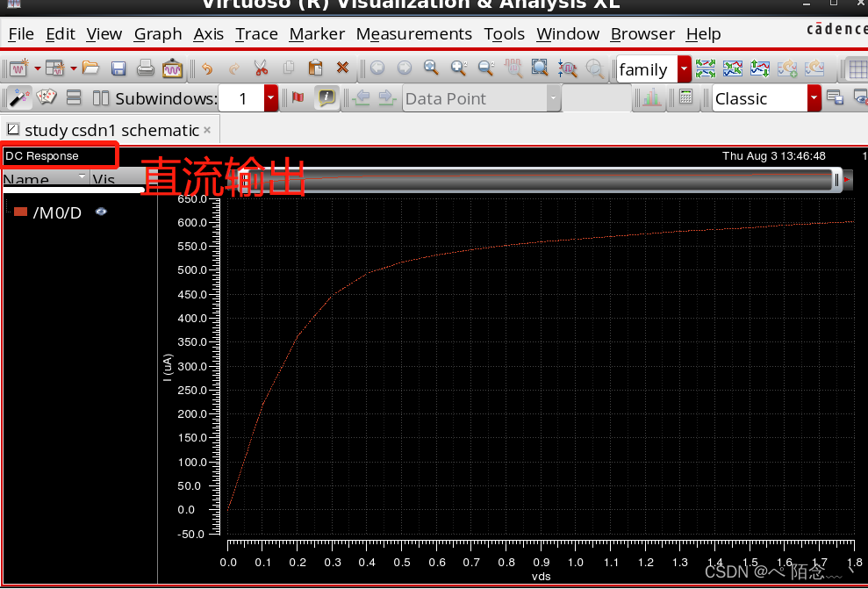Delete selection using the orange X icon
Screen dimensions: 868x589
click(x=342, y=68)
